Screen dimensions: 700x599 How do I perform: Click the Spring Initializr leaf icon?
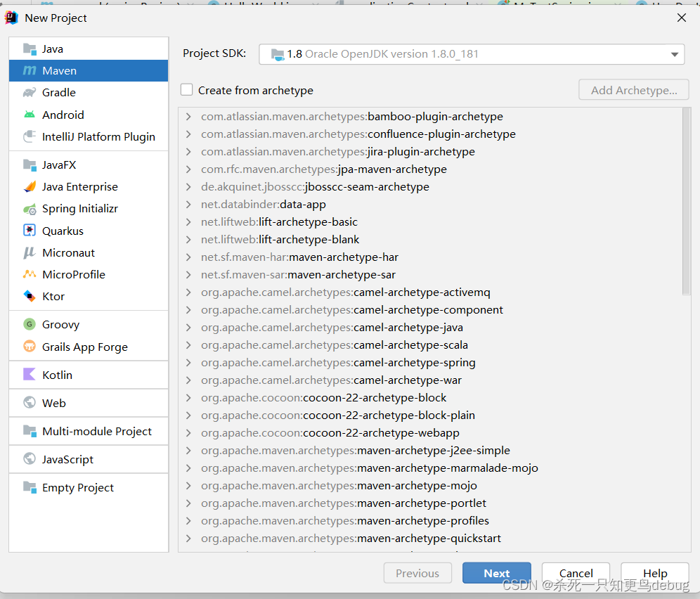tap(30, 209)
